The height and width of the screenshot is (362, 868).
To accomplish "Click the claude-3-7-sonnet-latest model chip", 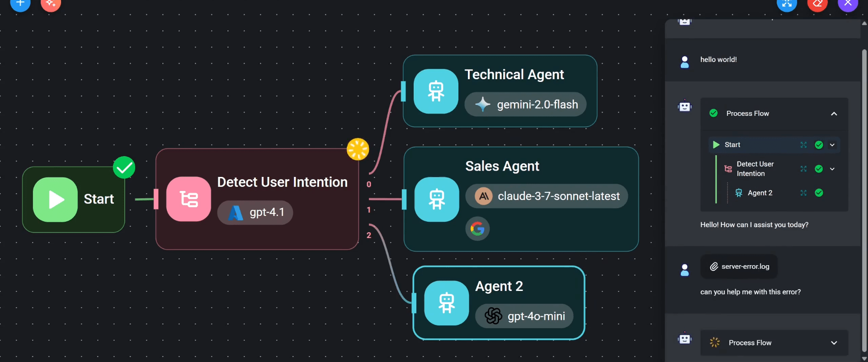I will pos(547,196).
